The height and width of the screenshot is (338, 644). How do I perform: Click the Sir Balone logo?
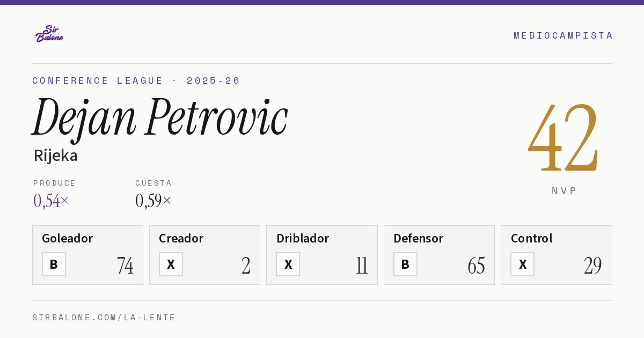click(49, 34)
